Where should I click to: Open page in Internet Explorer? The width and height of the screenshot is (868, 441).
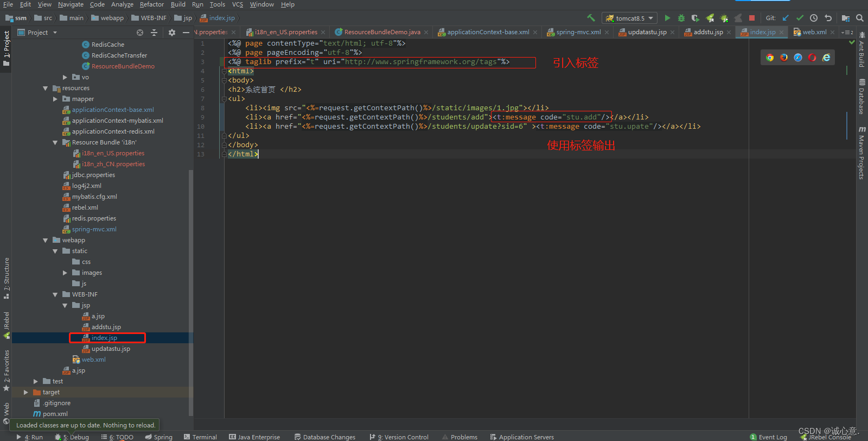point(826,58)
